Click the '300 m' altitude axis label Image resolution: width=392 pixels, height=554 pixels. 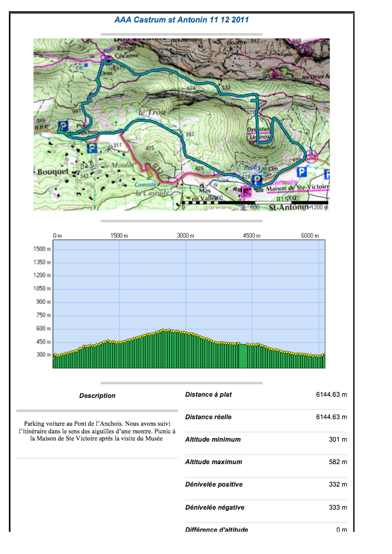44,355
